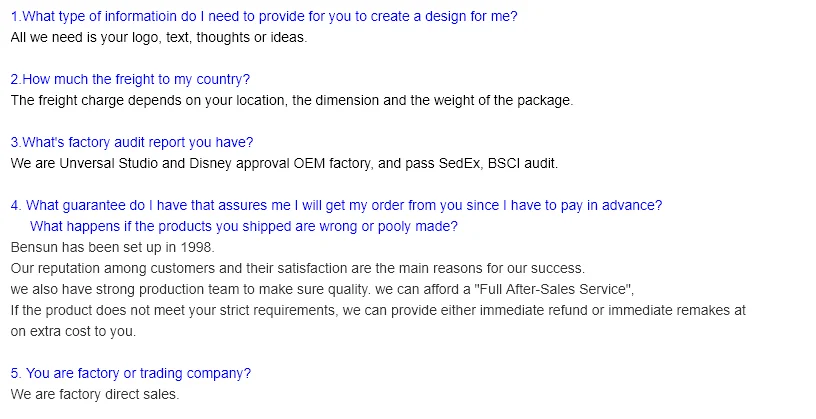
Task: Click question 1 about information for a design
Action: 264,17
